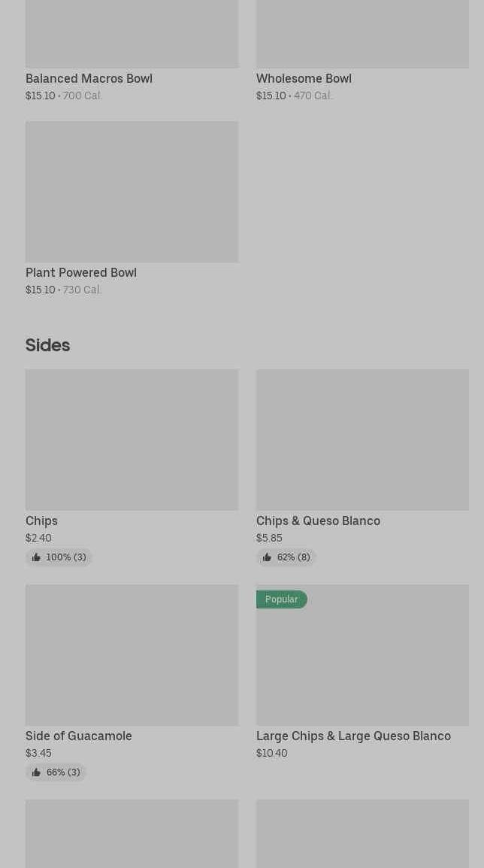The width and height of the screenshot is (484, 868).
Task: Click thumbs-up icon under Chips & Queso Blanco
Action: pyautogui.click(x=267, y=557)
